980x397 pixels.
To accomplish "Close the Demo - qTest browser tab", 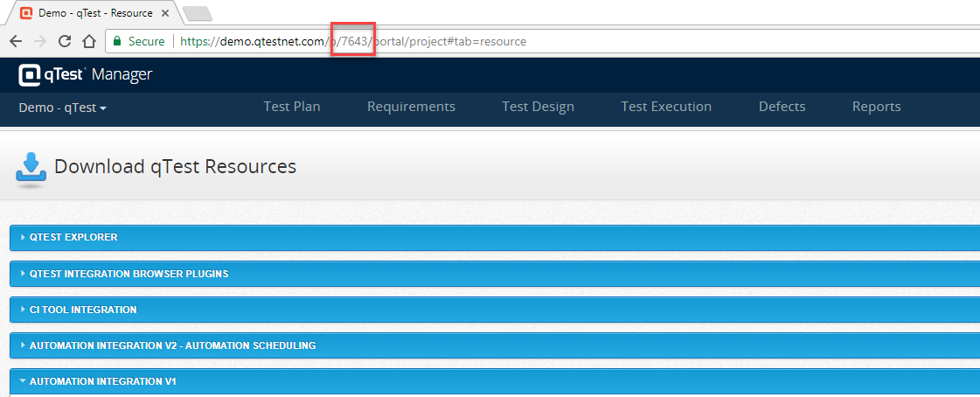I will 163,13.
